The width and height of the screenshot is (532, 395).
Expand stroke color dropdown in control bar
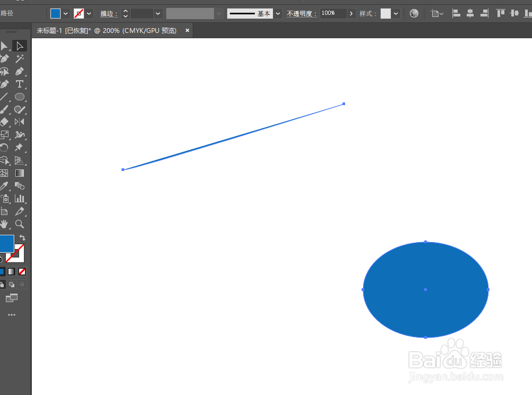point(89,14)
